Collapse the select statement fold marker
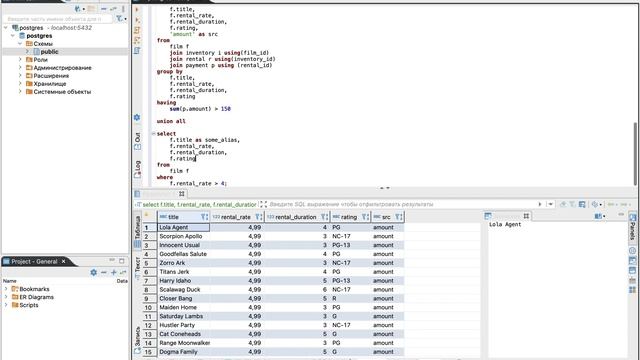 coord(153,133)
